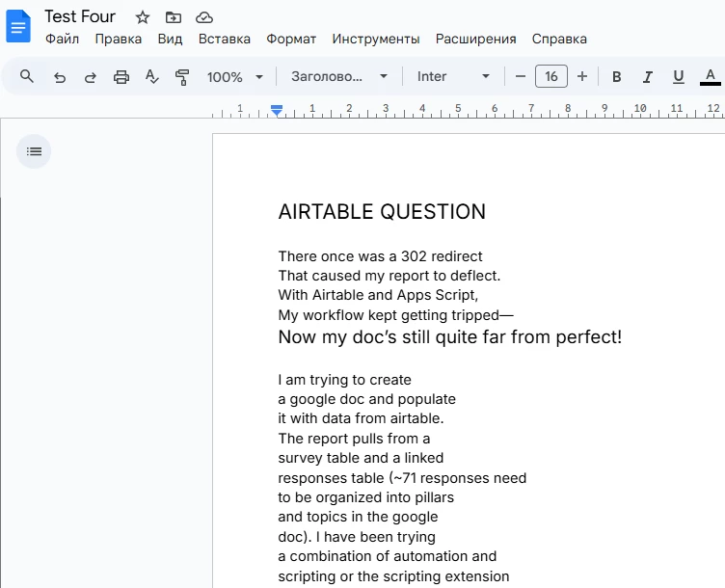Open the Файл menu
The width and height of the screenshot is (725, 588).
62,39
